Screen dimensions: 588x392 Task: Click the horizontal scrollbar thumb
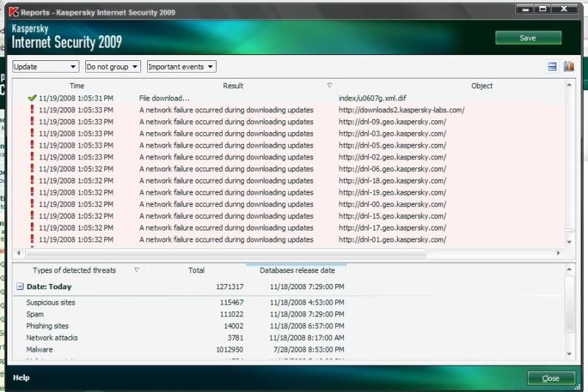(226, 253)
